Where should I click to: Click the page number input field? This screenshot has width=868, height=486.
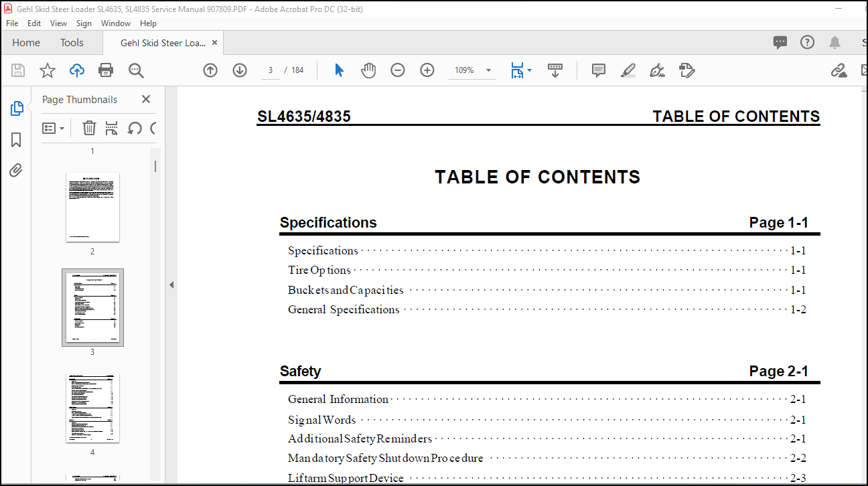click(271, 70)
